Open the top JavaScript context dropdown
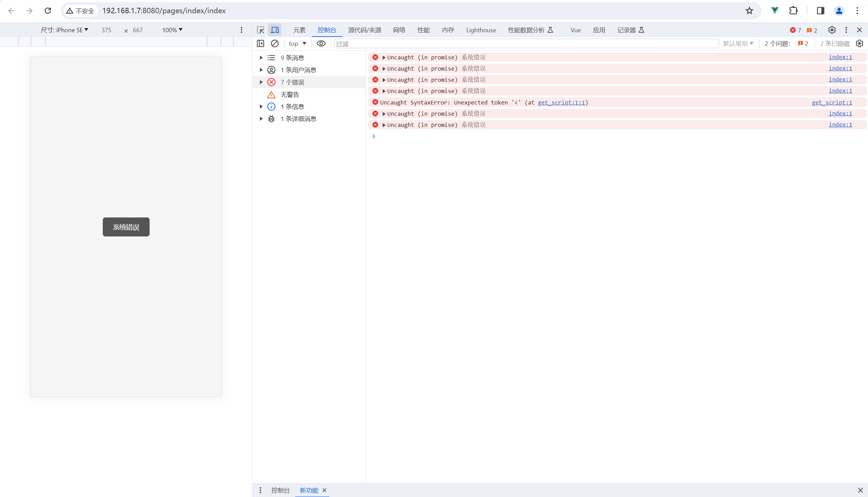 coord(297,43)
